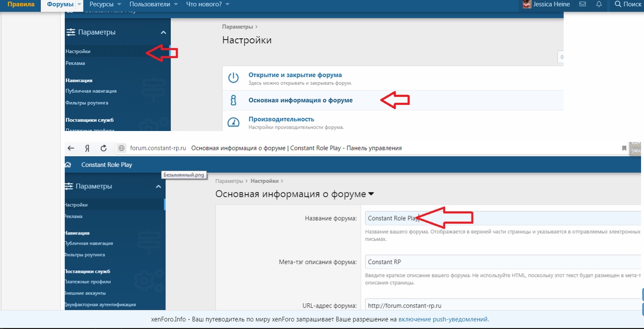Click the Настройки breadcrumb in lower panel
The width and height of the screenshot is (644, 329).
[x=265, y=181]
